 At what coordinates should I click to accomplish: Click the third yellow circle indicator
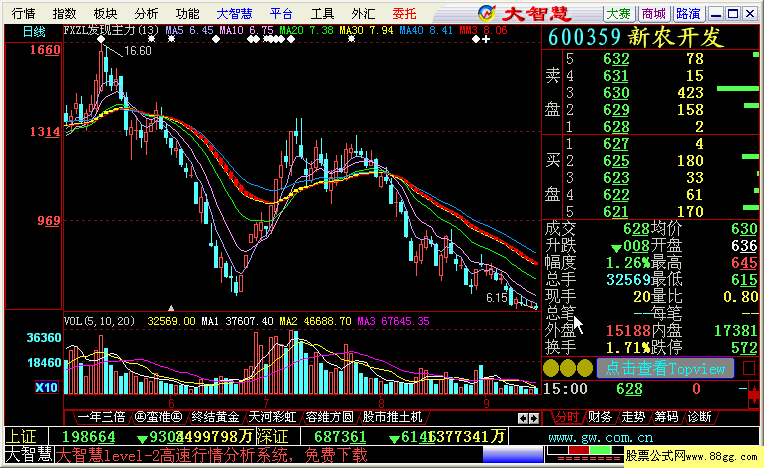[585, 368]
